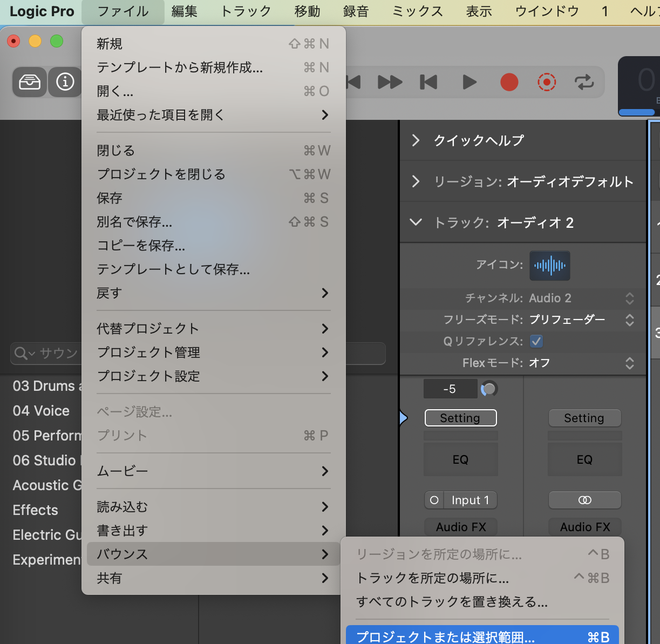Toggle the Inspector info icon button
This screenshot has height=644, width=660.
click(x=65, y=82)
